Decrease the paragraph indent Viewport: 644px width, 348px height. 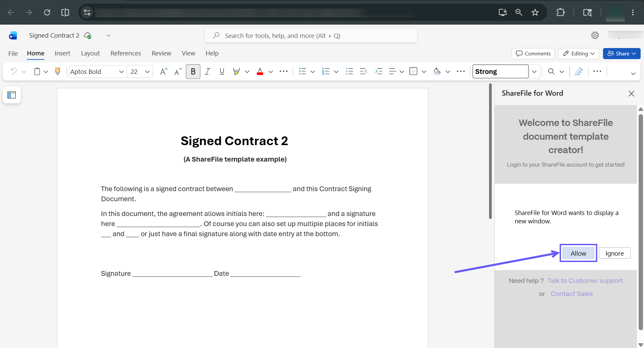coord(363,71)
